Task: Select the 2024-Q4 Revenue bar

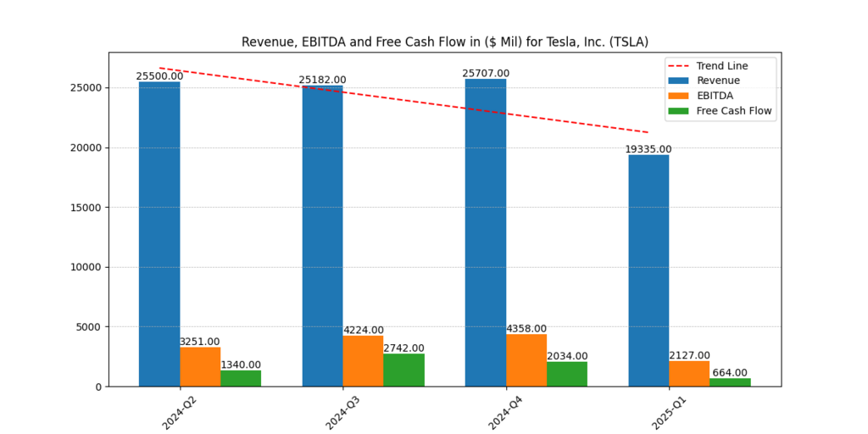Action: 486,233
